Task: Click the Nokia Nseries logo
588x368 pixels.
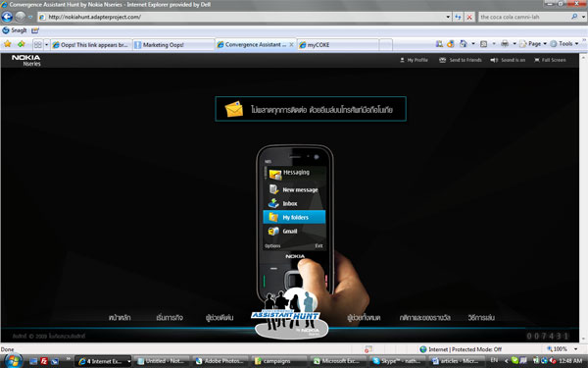Action: (26, 60)
